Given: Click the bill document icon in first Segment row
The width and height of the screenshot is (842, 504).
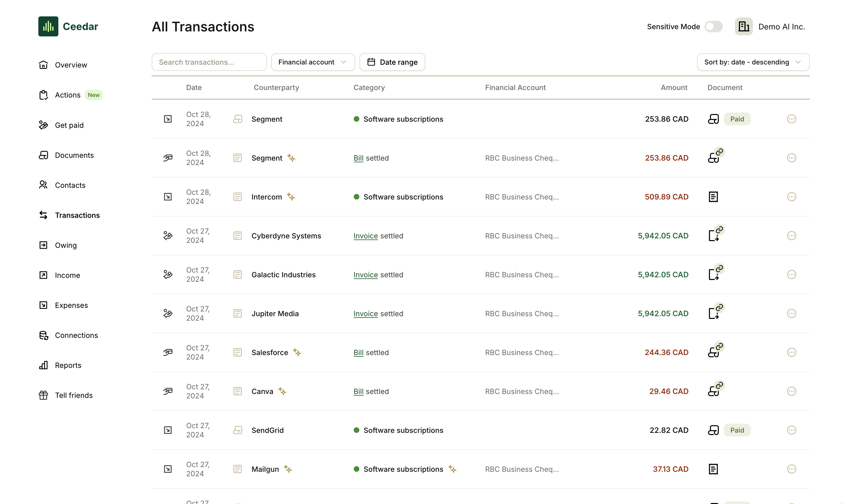Looking at the screenshot, I should click(713, 119).
